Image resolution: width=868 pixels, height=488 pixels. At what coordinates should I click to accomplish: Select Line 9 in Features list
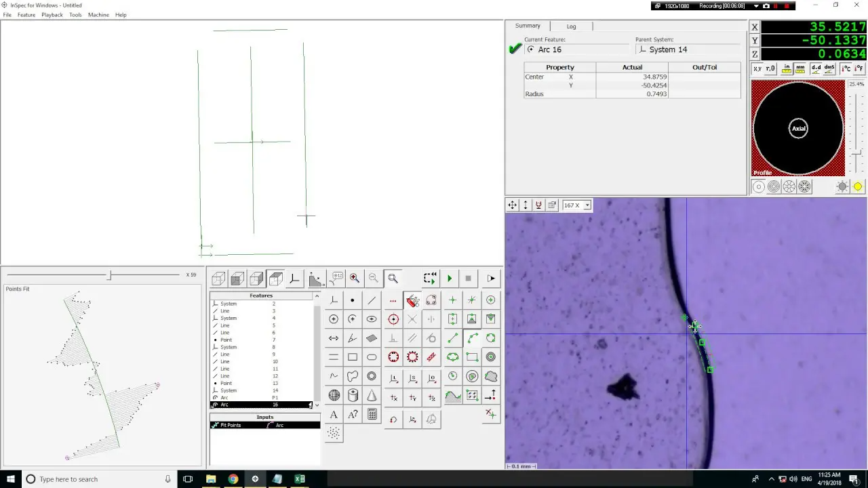[262, 354]
